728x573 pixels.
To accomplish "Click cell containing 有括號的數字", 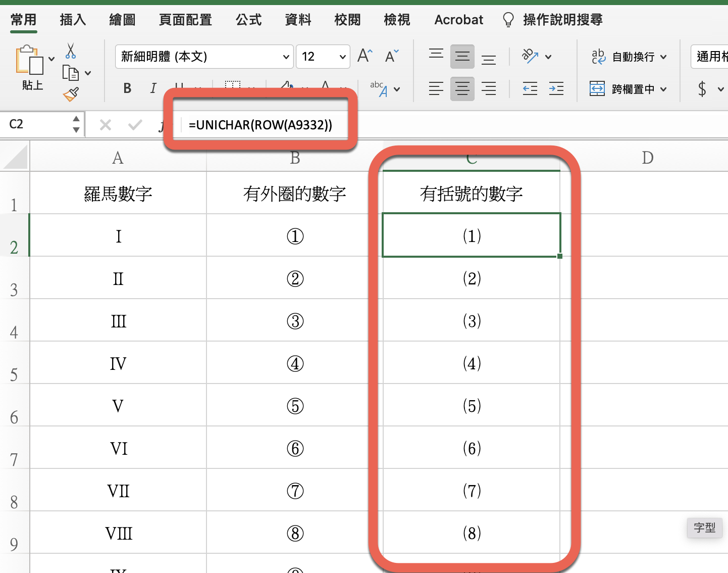I will coord(472,193).
